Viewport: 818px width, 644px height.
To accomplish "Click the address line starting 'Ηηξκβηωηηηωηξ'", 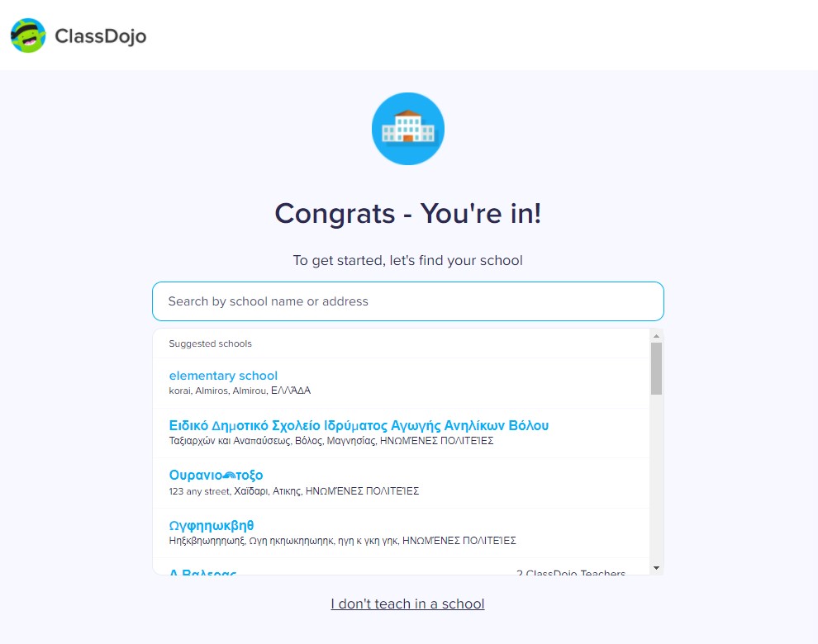I will [x=342, y=541].
